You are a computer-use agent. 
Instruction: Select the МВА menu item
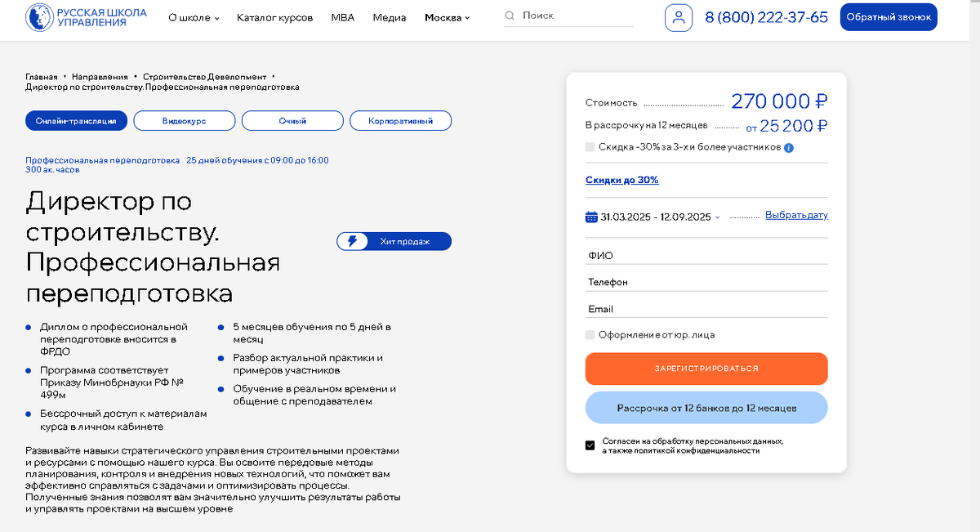343,16
